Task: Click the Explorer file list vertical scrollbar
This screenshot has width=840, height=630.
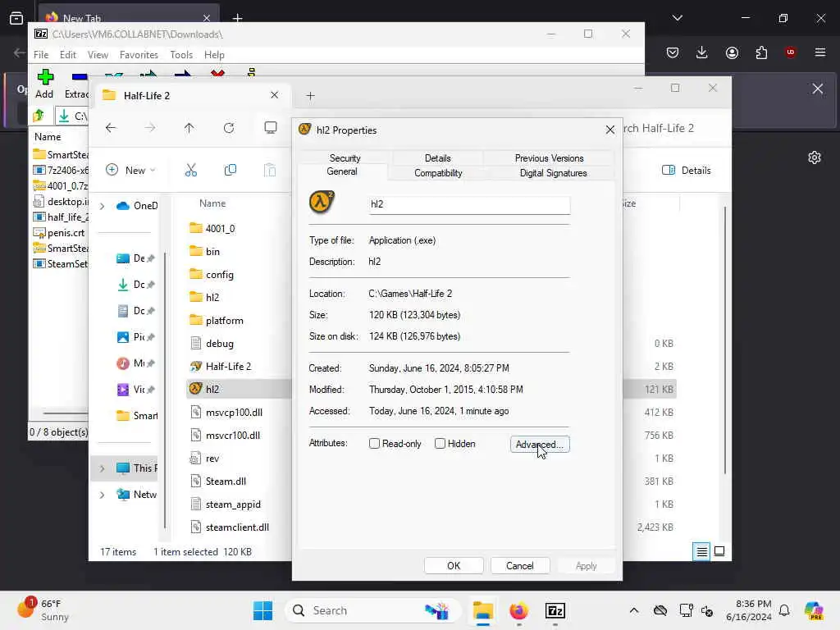Action: [725, 340]
